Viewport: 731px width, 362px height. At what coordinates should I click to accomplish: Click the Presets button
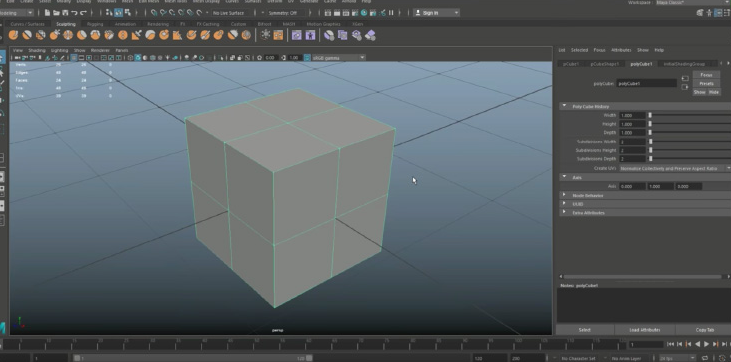706,84
